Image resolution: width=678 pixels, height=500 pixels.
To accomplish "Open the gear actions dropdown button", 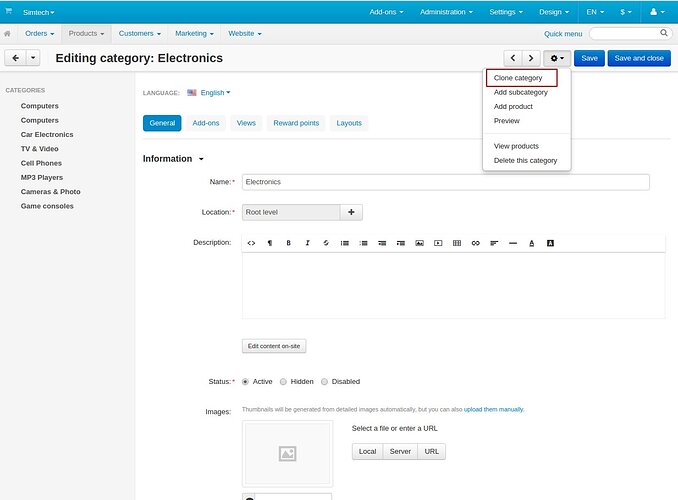I will click(x=557, y=58).
